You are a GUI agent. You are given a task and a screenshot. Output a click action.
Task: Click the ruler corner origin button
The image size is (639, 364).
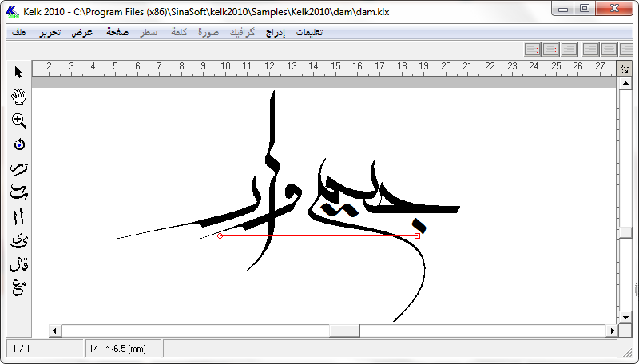[625, 69]
